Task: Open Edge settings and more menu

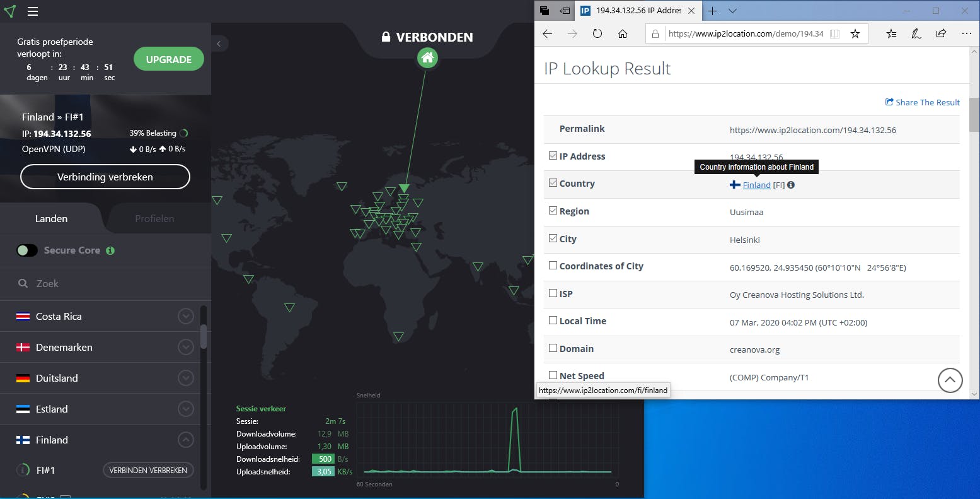Action: [x=966, y=34]
